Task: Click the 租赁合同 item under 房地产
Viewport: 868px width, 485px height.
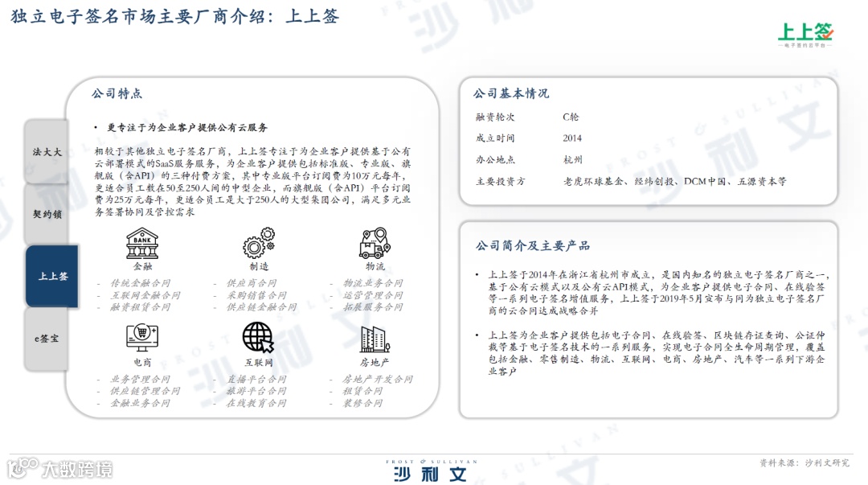Action: (x=362, y=392)
